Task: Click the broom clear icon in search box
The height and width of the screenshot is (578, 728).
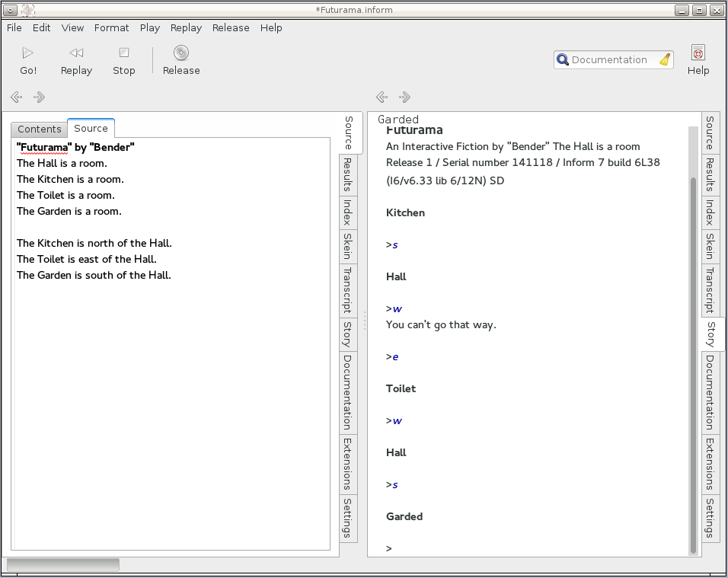Action: [665, 60]
